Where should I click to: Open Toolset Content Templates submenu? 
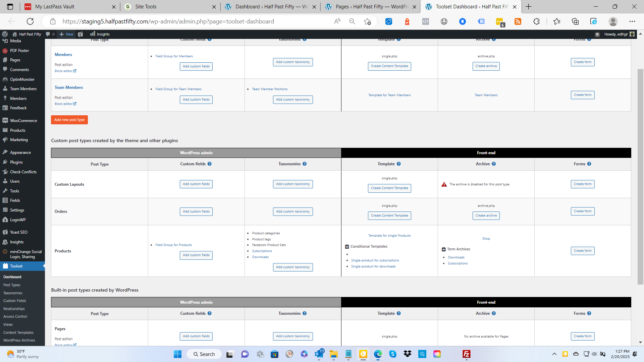[x=18, y=333]
